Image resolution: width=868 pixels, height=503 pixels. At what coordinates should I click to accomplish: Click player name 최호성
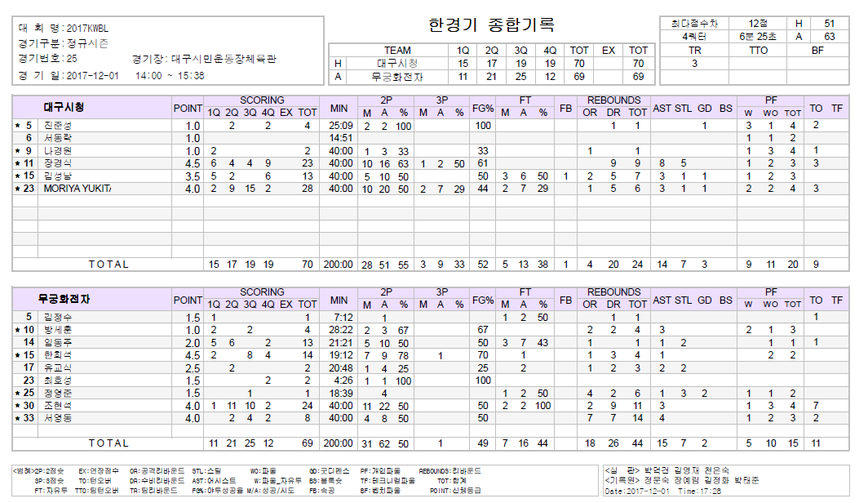[x=58, y=381]
